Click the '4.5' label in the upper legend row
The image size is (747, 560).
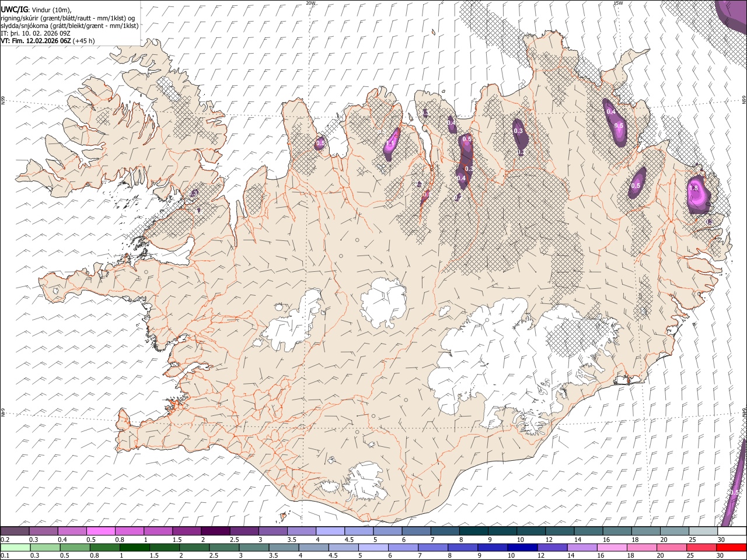pyautogui.click(x=349, y=540)
